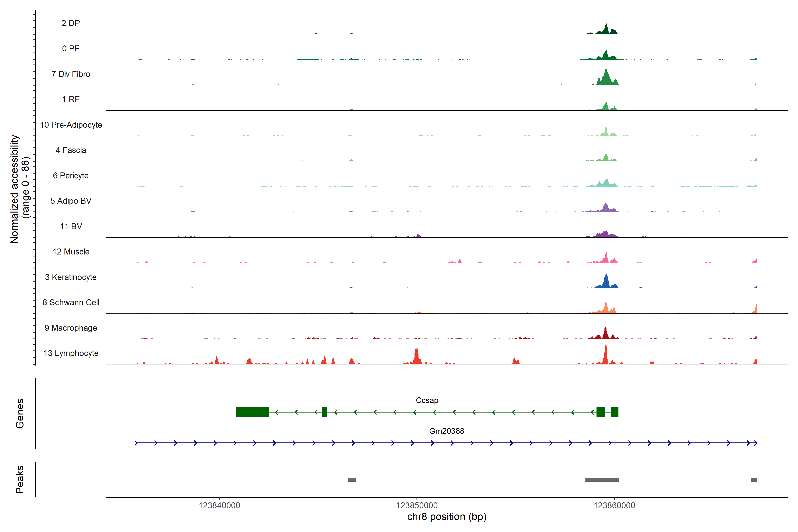
Task: Click the Peaks panel title
Action: (x=20, y=479)
